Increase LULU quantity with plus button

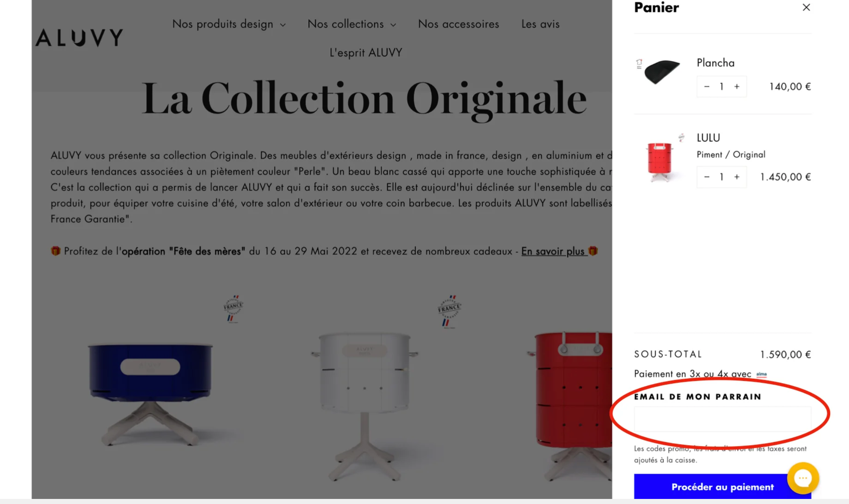[737, 177]
